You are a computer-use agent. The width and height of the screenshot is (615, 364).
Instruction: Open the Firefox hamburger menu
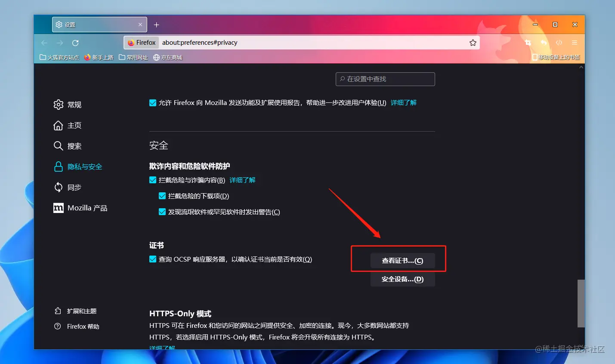(575, 43)
